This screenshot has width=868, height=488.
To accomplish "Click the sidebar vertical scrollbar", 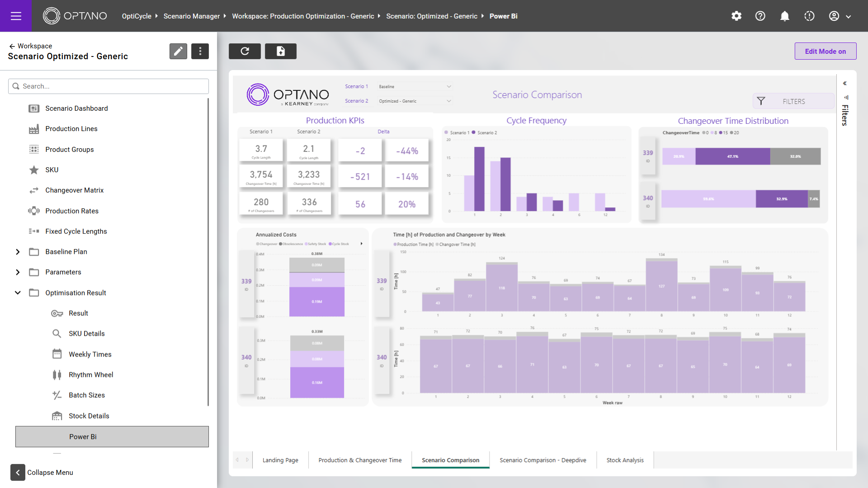I will point(208,252).
